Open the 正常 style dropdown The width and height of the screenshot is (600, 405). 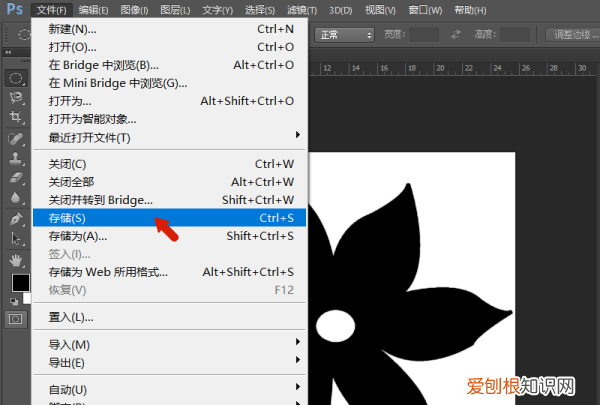pyautogui.click(x=344, y=35)
